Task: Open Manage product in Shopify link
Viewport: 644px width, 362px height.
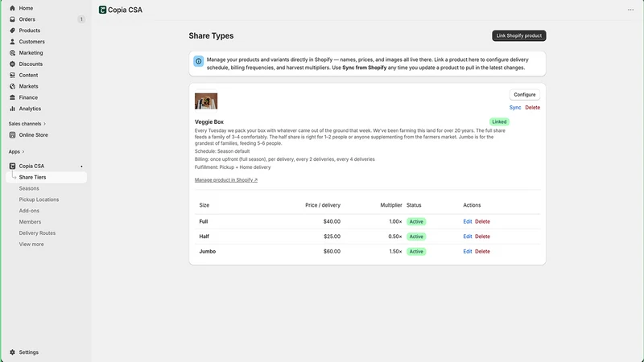Action: point(226,179)
